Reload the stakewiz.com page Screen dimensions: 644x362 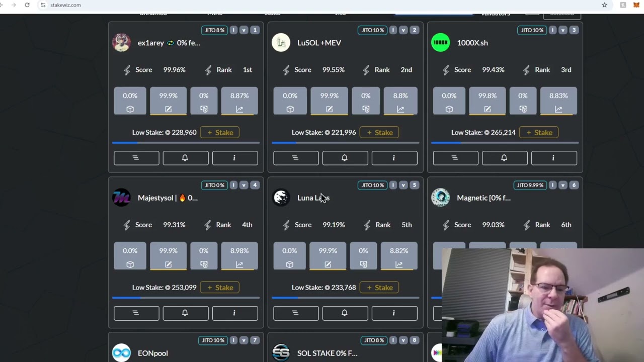[x=27, y=5]
